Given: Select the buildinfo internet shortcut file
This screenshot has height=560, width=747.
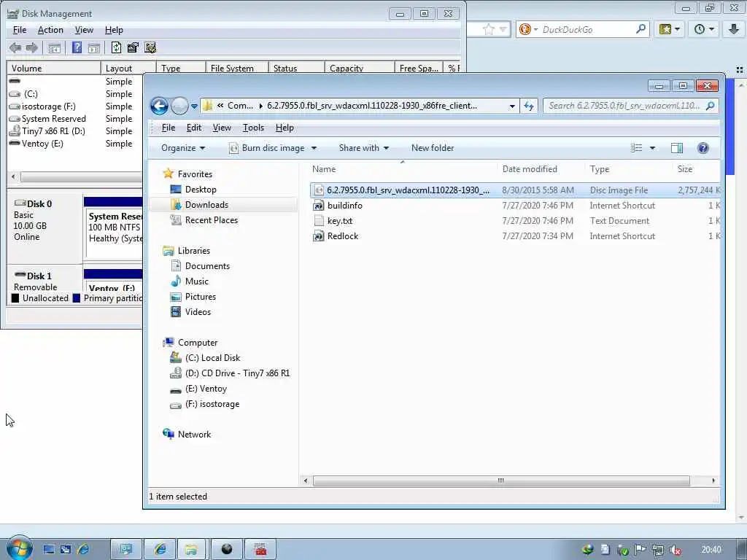Looking at the screenshot, I should coord(344,205).
